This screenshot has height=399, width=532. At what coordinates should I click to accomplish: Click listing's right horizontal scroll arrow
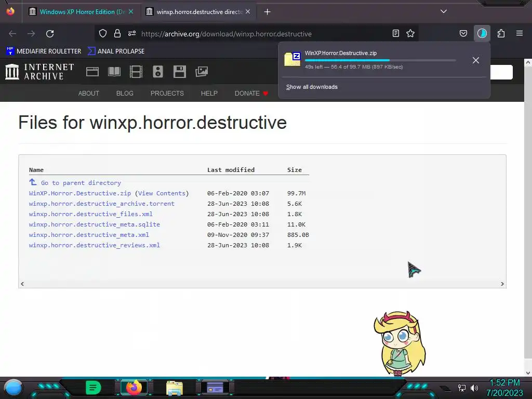[502, 284]
